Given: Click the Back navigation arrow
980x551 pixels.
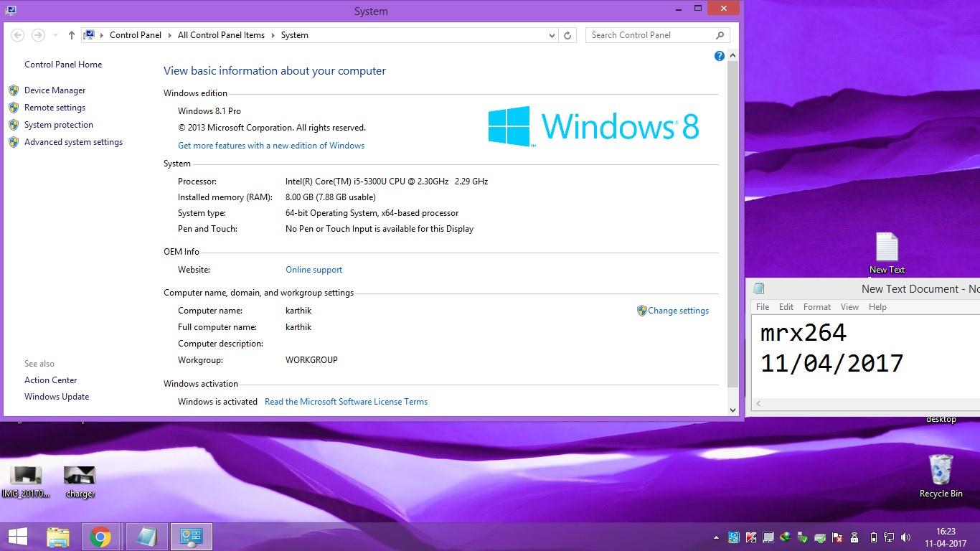Looking at the screenshot, I should coord(18,35).
